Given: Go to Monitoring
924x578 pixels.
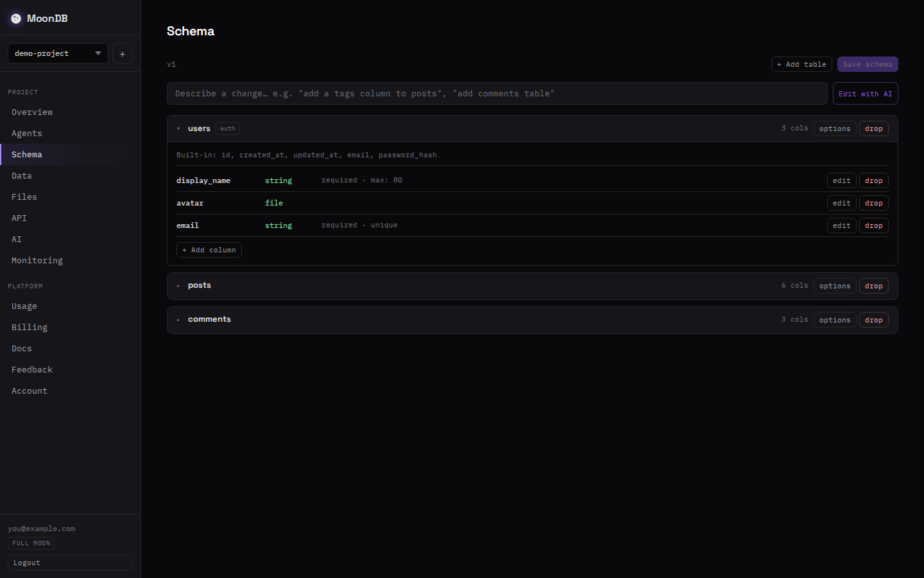Looking at the screenshot, I should click(71, 261).
